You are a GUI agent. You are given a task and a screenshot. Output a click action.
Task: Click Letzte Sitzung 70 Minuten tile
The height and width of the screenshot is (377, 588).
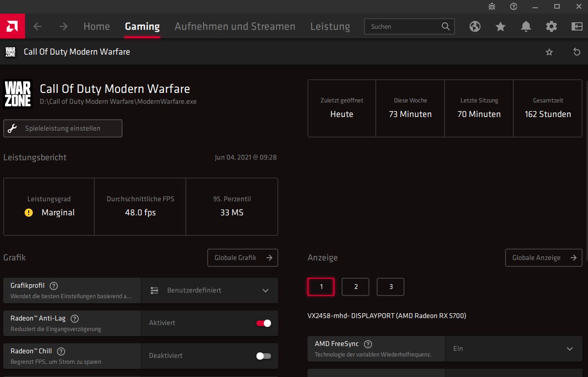click(479, 108)
